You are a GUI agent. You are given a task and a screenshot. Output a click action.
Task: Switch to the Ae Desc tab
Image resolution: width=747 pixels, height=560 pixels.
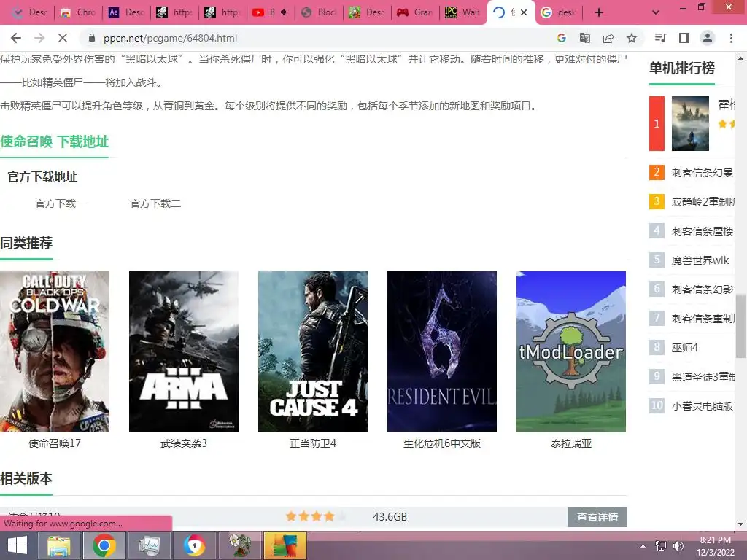pyautogui.click(x=126, y=12)
